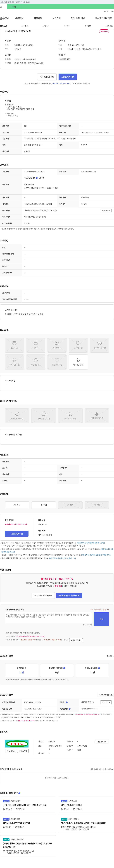The width and height of the screenshot is (114, 868).
Task: Switch to the 전형방법 tab
Action: tap(88, 26)
